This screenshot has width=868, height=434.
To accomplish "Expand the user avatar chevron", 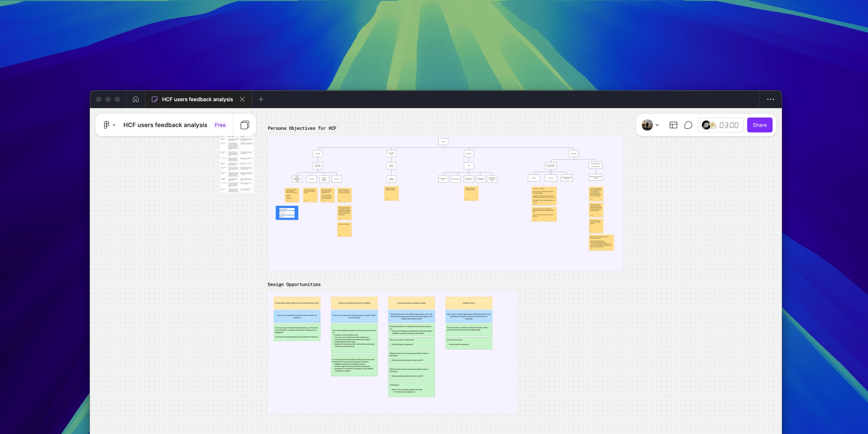I will (x=657, y=125).
